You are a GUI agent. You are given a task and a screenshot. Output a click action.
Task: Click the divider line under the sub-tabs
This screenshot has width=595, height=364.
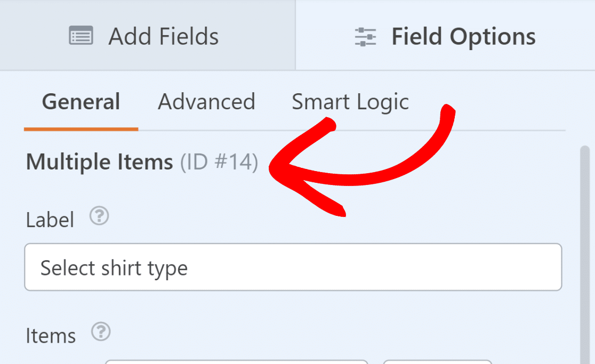pos(352,131)
